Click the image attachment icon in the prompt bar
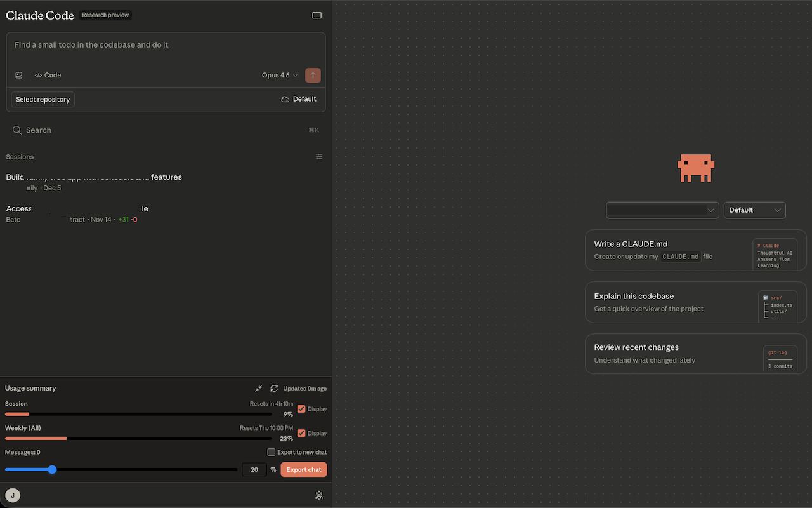The width and height of the screenshot is (812, 508). (18, 75)
